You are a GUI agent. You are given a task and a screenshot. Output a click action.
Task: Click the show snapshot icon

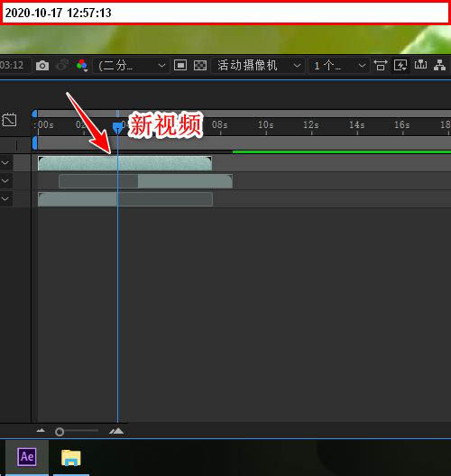pos(62,65)
